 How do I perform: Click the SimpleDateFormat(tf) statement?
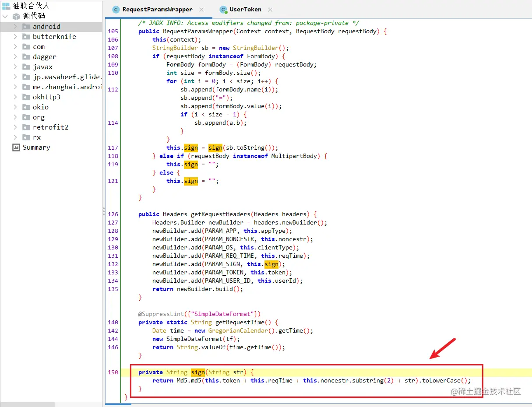coord(196,339)
